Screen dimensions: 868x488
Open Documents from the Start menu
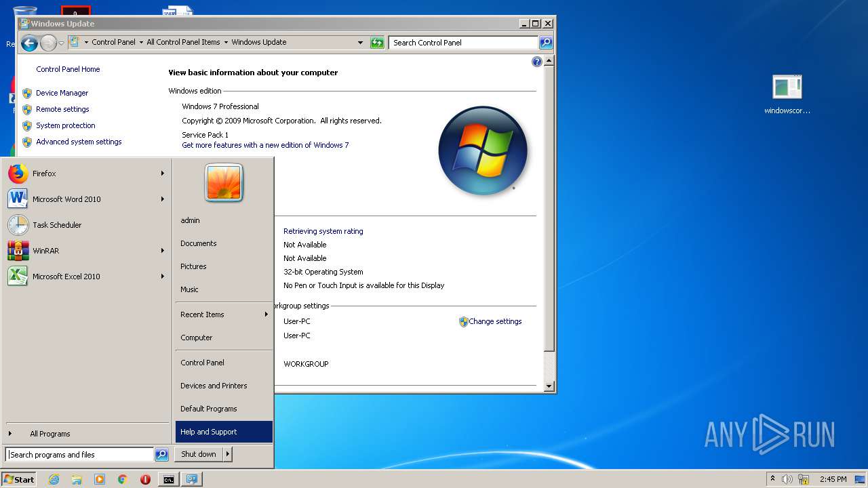click(x=224, y=243)
